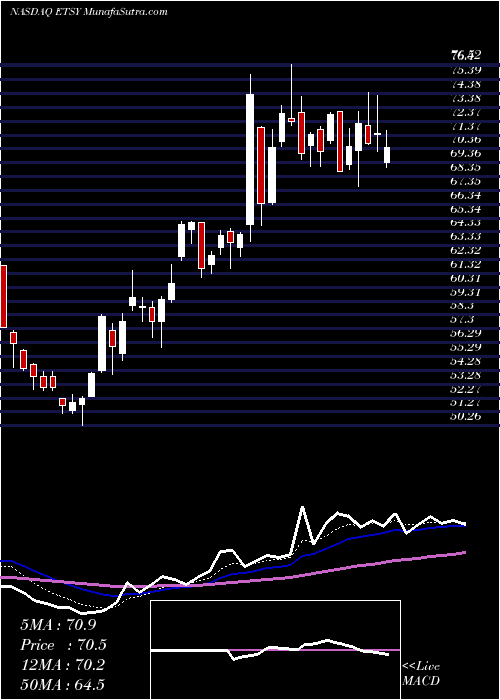Click the <<Live MACD label
This screenshot has height=700, width=500.
pos(421,673)
